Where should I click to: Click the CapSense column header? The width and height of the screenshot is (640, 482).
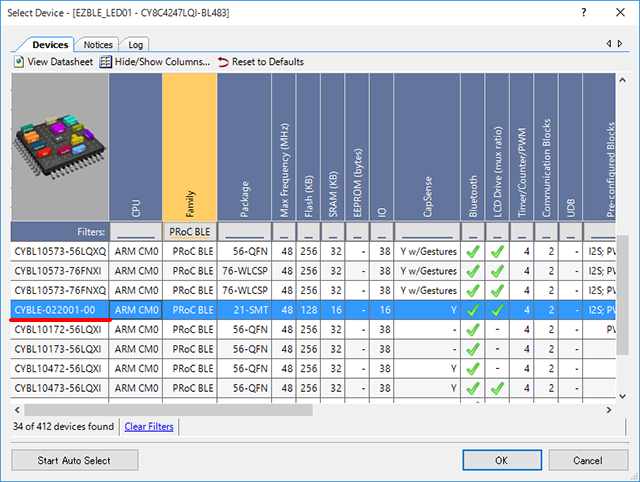coord(427,147)
